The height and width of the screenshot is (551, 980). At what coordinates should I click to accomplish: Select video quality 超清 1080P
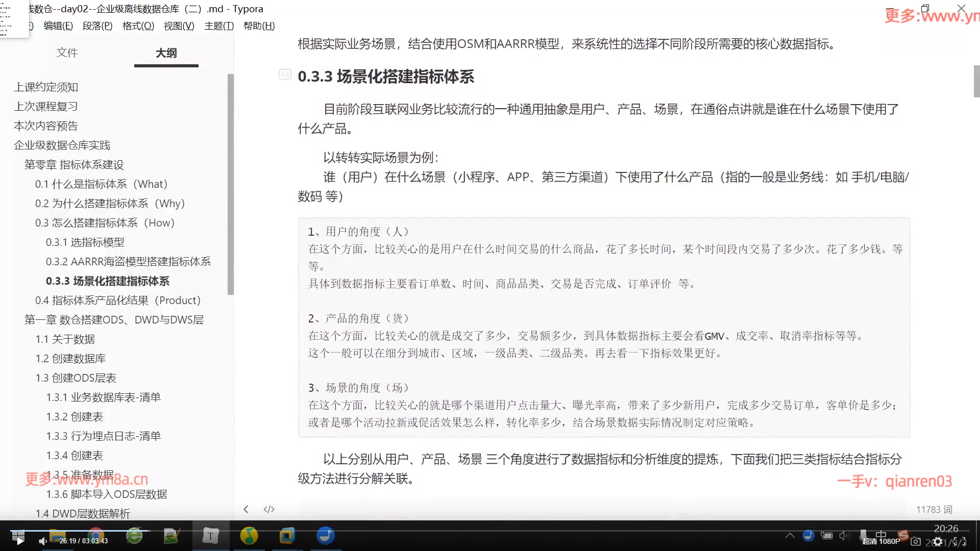pos(881,541)
